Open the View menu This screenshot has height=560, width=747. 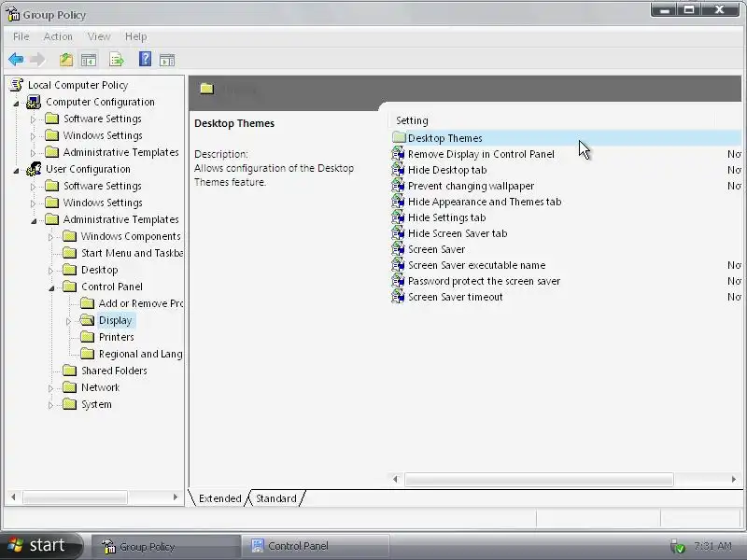click(x=99, y=36)
